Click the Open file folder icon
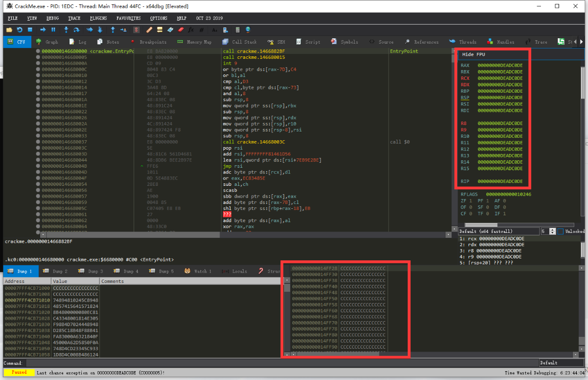 (9, 29)
